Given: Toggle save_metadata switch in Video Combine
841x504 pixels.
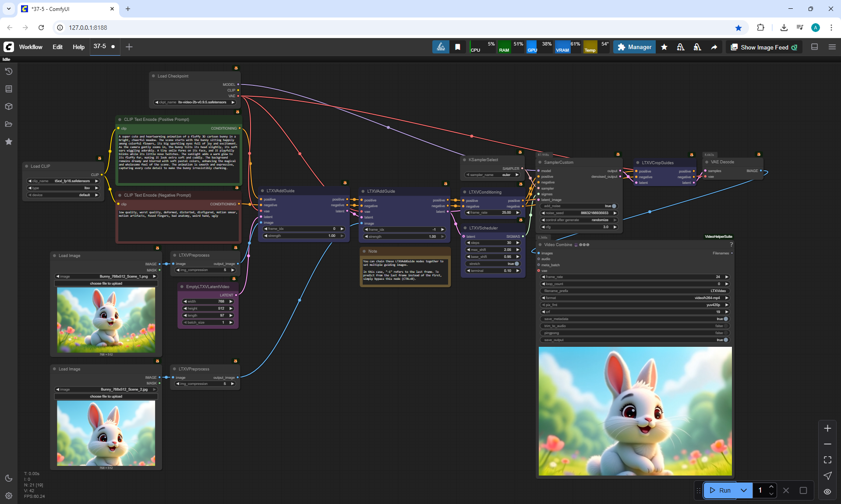Looking at the screenshot, I should (x=725, y=319).
